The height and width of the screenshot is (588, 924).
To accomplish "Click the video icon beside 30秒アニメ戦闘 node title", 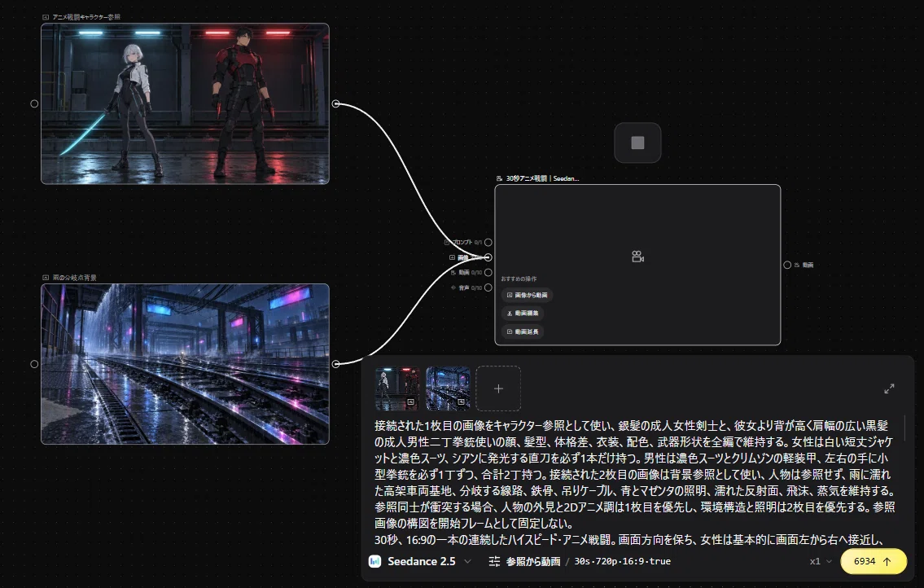I will point(500,178).
